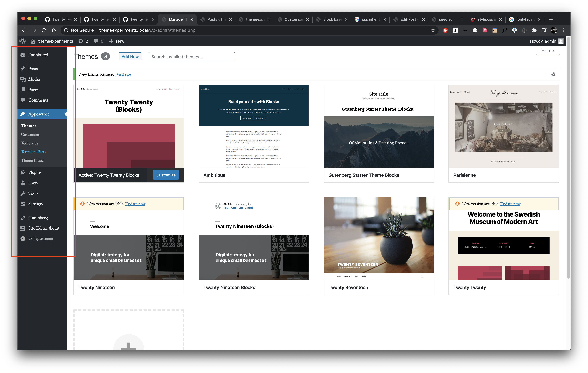Bookmark this page with the star icon
Screen dimensions: 588x373
pyautogui.click(x=433, y=30)
